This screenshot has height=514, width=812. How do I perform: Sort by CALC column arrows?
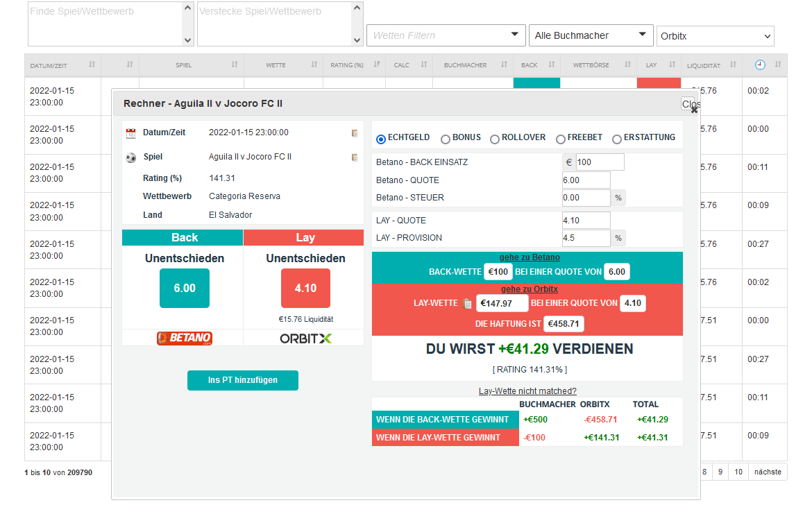pos(424,65)
